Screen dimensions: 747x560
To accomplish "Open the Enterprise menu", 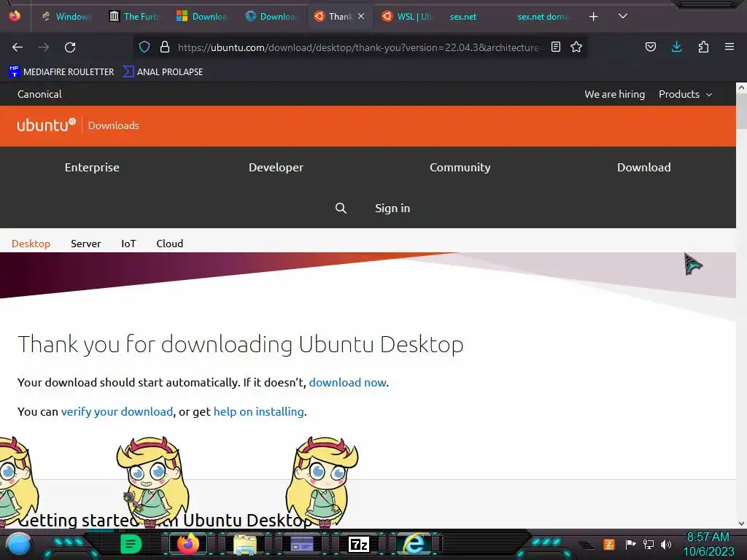I will pos(92,167).
